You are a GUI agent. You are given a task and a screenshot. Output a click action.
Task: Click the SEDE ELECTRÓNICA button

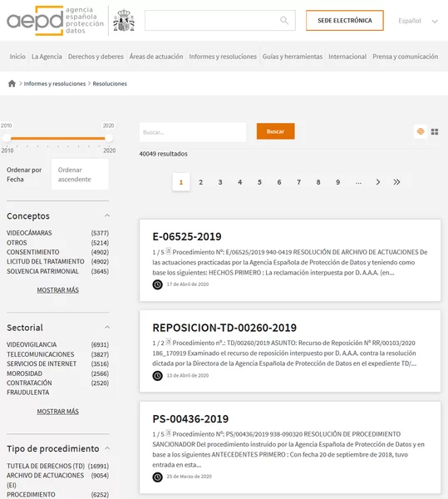[x=345, y=20]
